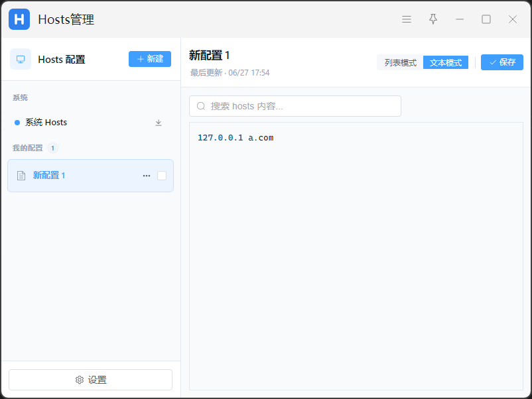Open the three-dot menu for 新配置 1

[147, 176]
